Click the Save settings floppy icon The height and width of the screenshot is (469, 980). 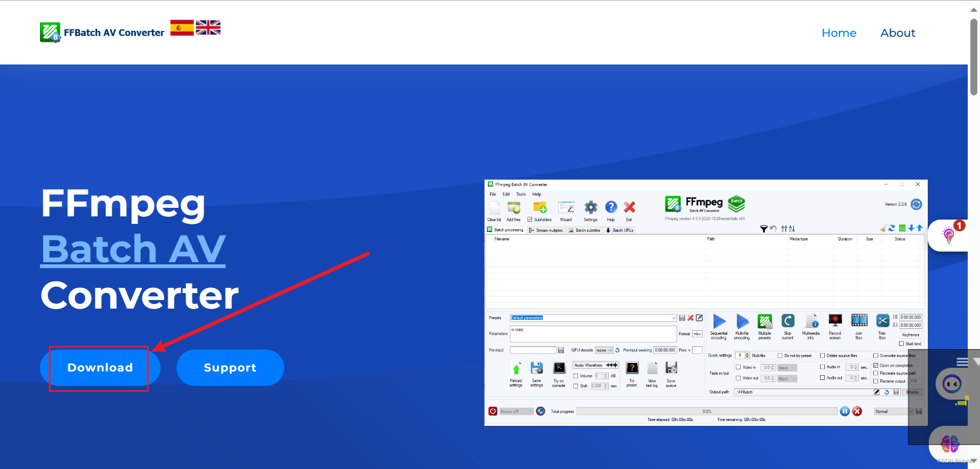coord(536,368)
